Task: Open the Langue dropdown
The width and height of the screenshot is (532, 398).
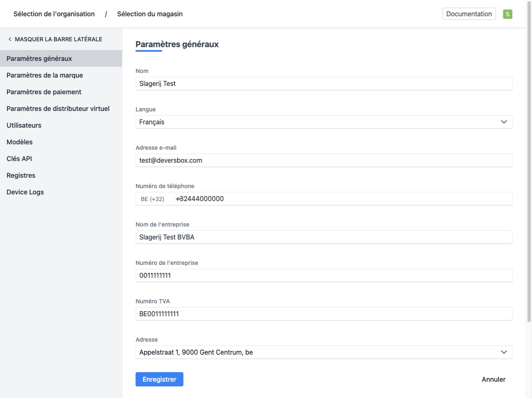Action: coord(324,122)
